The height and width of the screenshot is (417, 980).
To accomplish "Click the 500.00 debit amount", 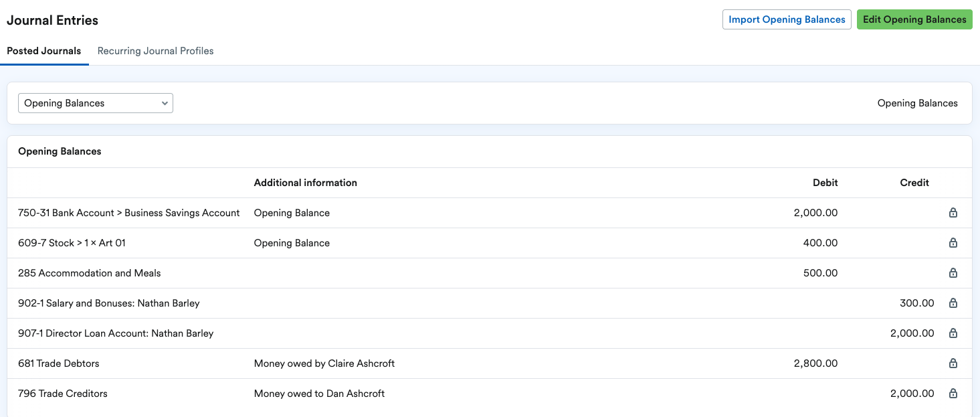I will click(x=820, y=273).
